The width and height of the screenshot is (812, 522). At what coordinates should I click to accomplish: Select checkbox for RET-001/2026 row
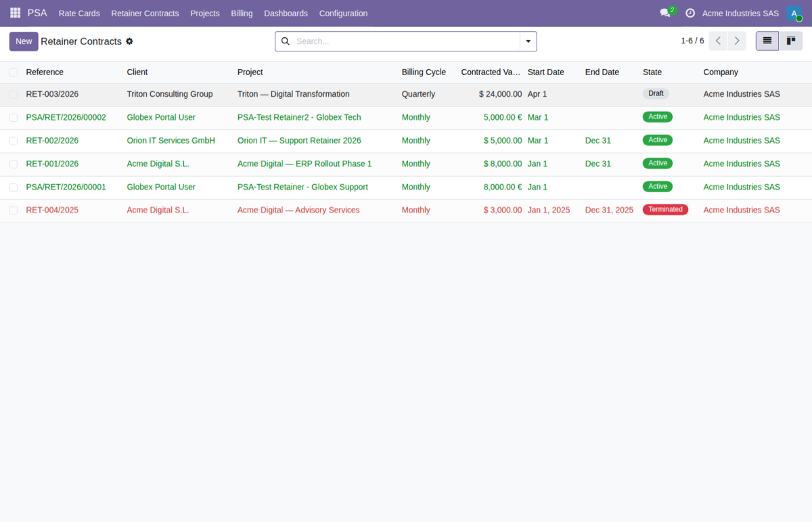[14, 164]
